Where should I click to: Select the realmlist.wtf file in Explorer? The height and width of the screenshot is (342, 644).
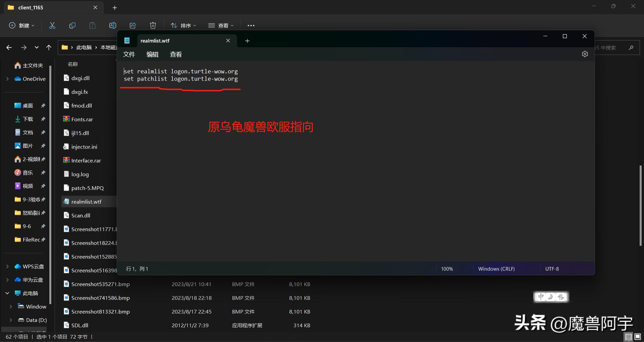(x=89, y=202)
